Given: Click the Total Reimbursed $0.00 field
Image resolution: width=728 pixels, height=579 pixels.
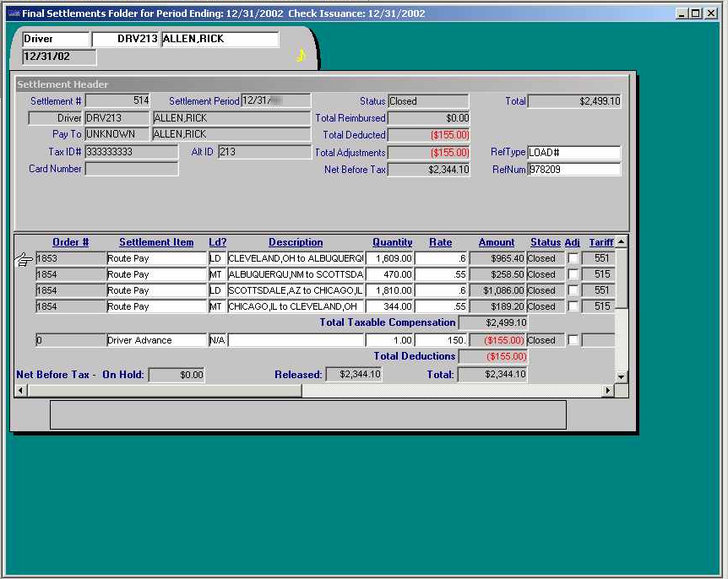Looking at the screenshot, I should click(428, 118).
